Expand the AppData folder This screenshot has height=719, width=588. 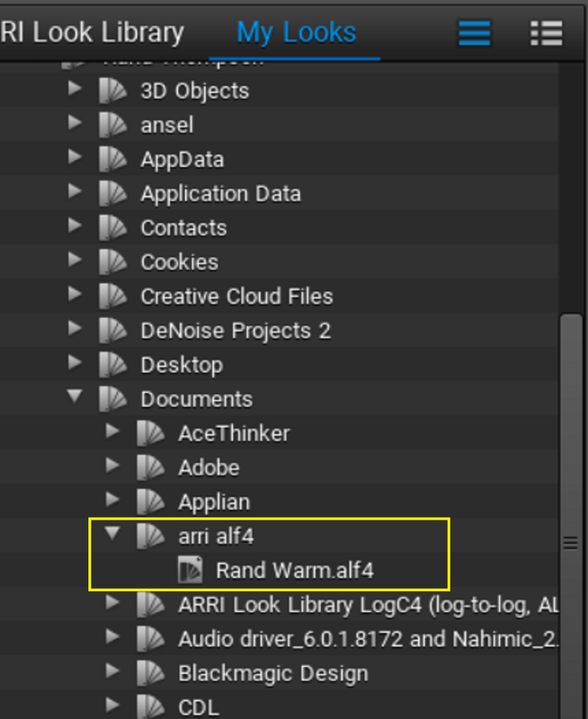[x=75, y=156]
